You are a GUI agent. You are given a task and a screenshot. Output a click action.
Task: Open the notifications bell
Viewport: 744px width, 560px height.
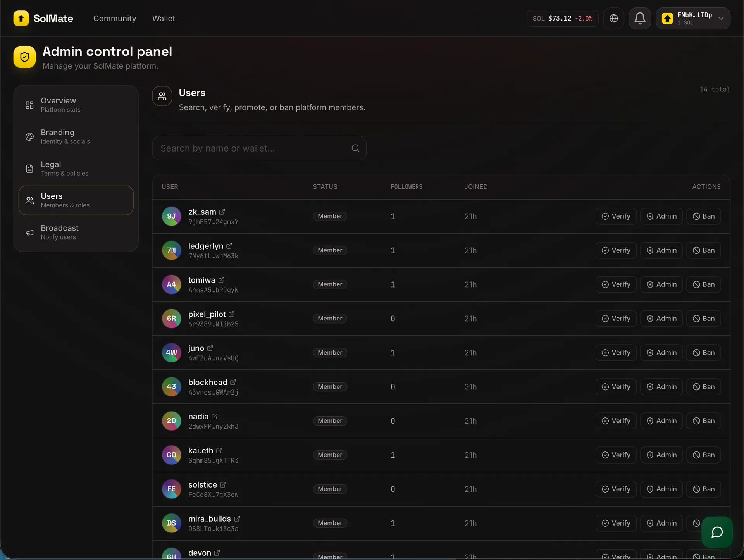click(x=640, y=18)
